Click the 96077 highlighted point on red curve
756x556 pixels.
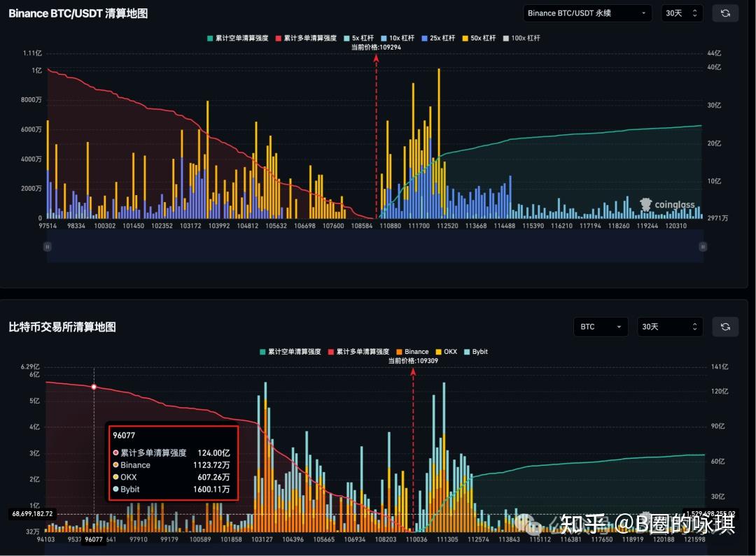point(94,387)
